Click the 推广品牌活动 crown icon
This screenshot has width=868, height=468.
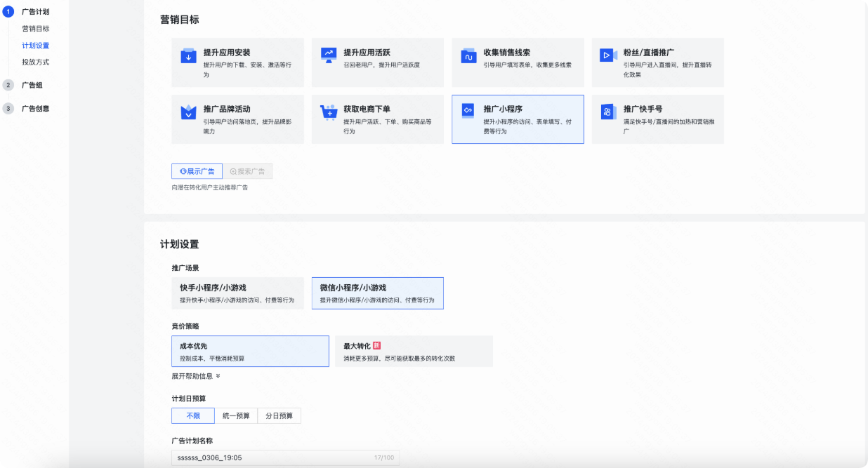[188, 112]
